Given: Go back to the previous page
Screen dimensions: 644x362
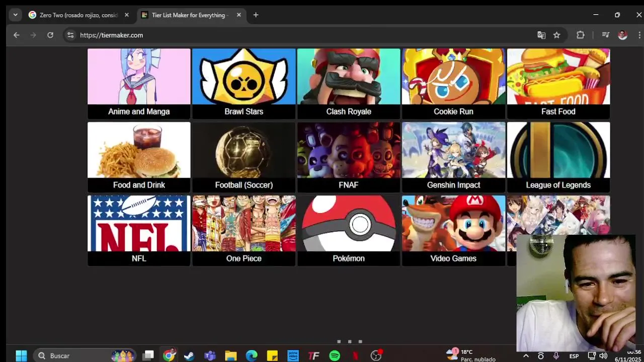Looking at the screenshot, I should point(17,35).
